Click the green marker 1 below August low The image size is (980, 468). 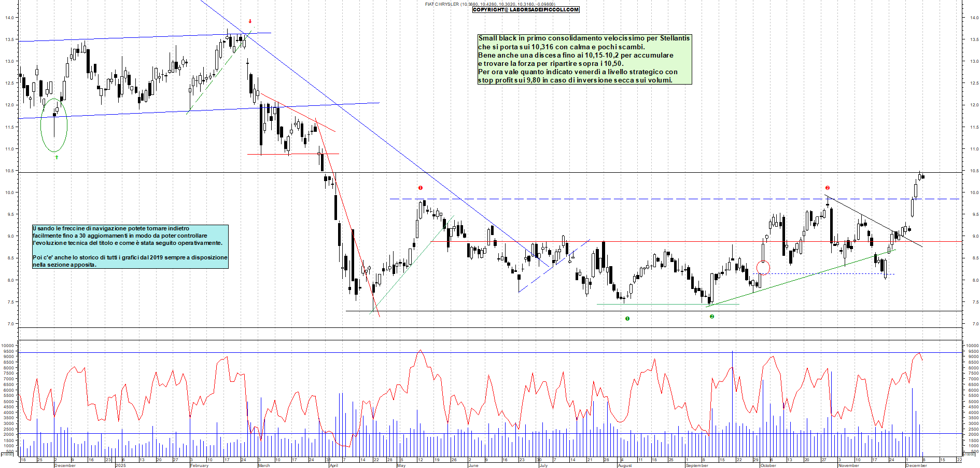(x=627, y=319)
